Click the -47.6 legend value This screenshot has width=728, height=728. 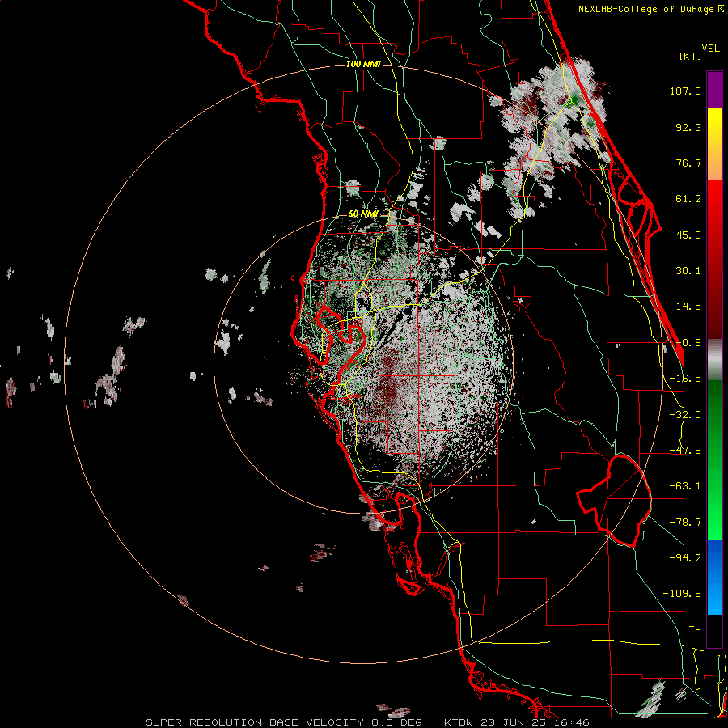click(x=685, y=451)
